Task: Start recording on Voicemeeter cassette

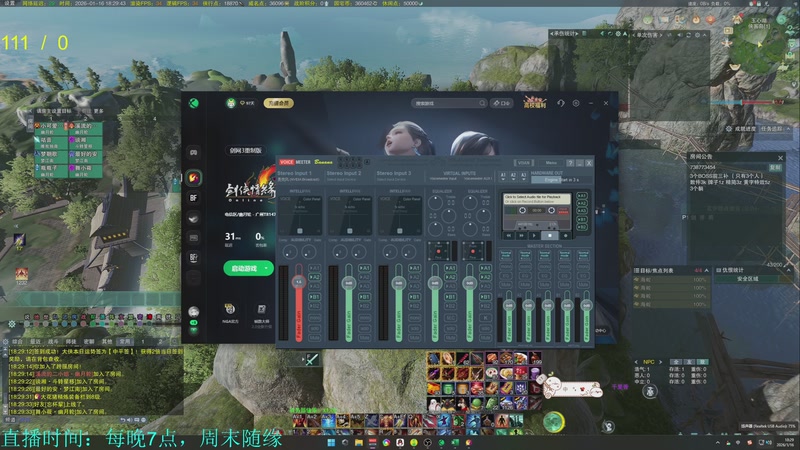Action: tap(565, 236)
